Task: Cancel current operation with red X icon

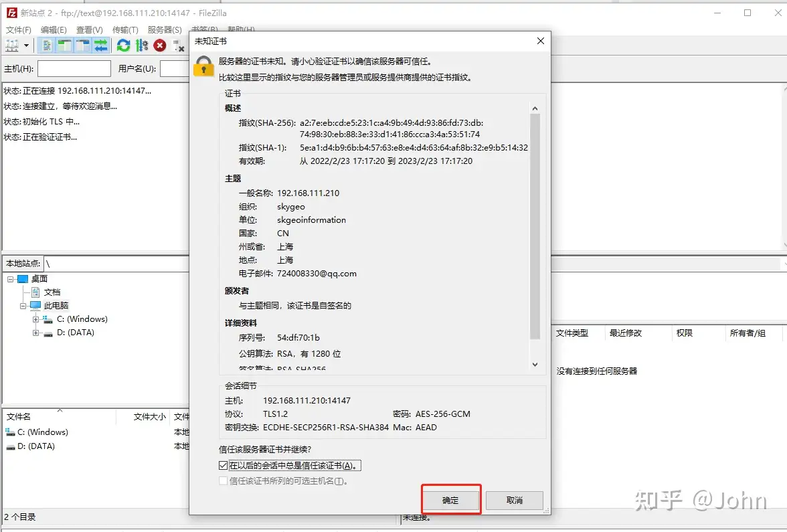Action: (160, 46)
